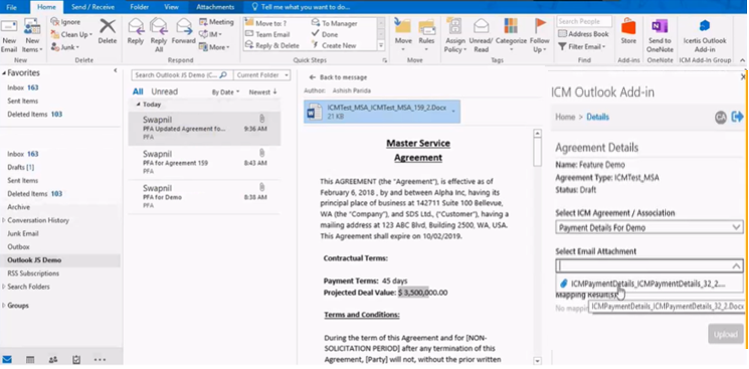This screenshot has height=369, width=749.
Task: Show more navigation options
Action: [100, 359]
